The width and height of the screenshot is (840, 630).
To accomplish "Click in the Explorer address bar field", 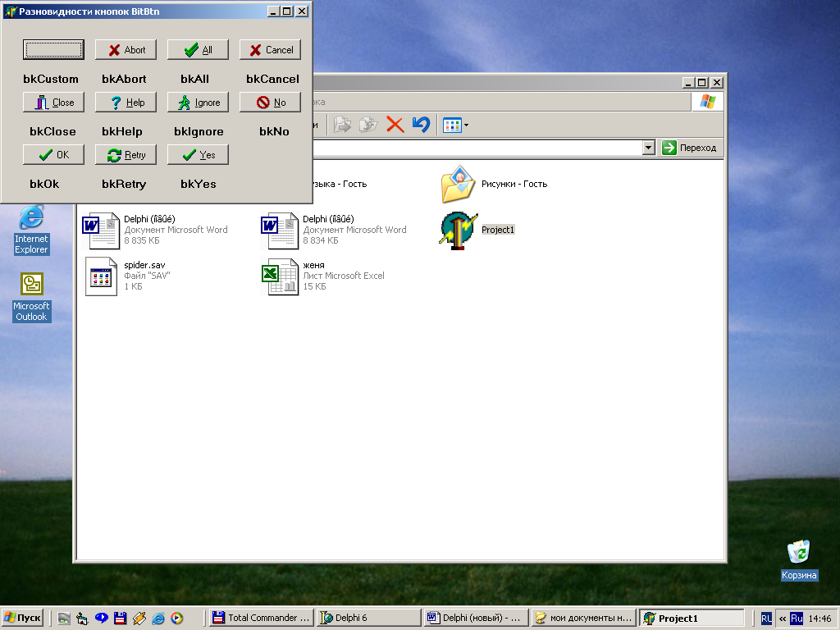I will [477, 148].
